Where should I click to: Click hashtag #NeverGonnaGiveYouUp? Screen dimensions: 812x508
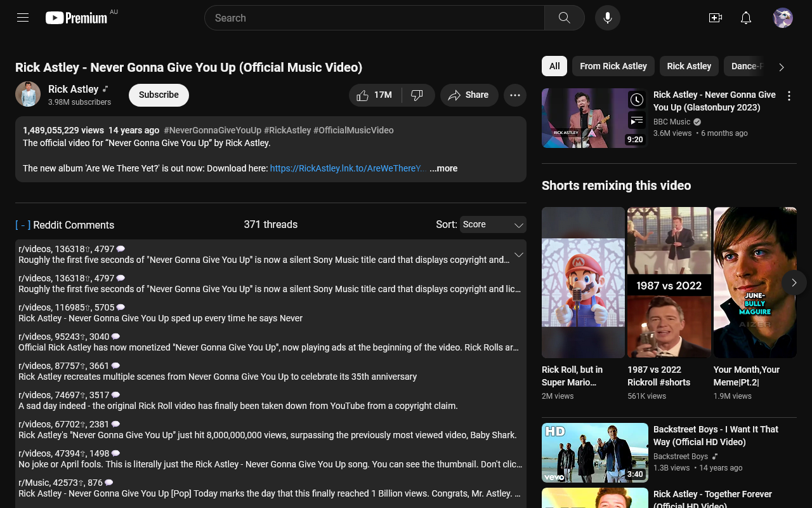click(213, 130)
